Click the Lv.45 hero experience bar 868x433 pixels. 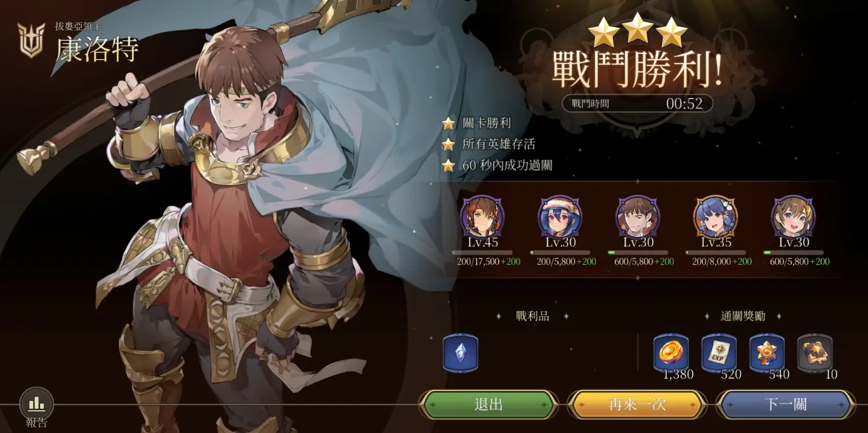point(483,252)
